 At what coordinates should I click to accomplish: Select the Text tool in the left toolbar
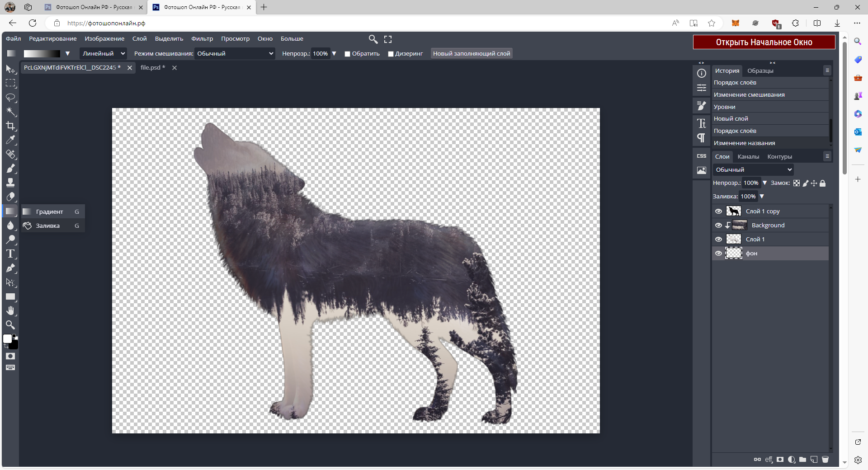click(11, 254)
